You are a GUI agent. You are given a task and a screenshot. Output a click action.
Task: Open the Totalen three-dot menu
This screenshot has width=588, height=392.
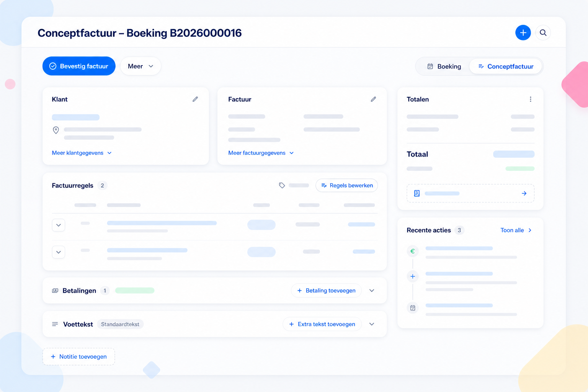(x=531, y=99)
